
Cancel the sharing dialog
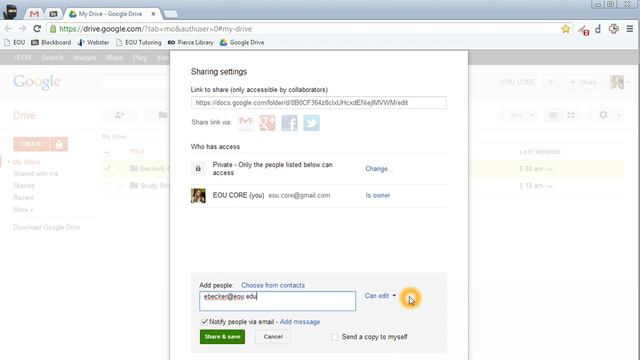pyautogui.click(x=273, y=337)
